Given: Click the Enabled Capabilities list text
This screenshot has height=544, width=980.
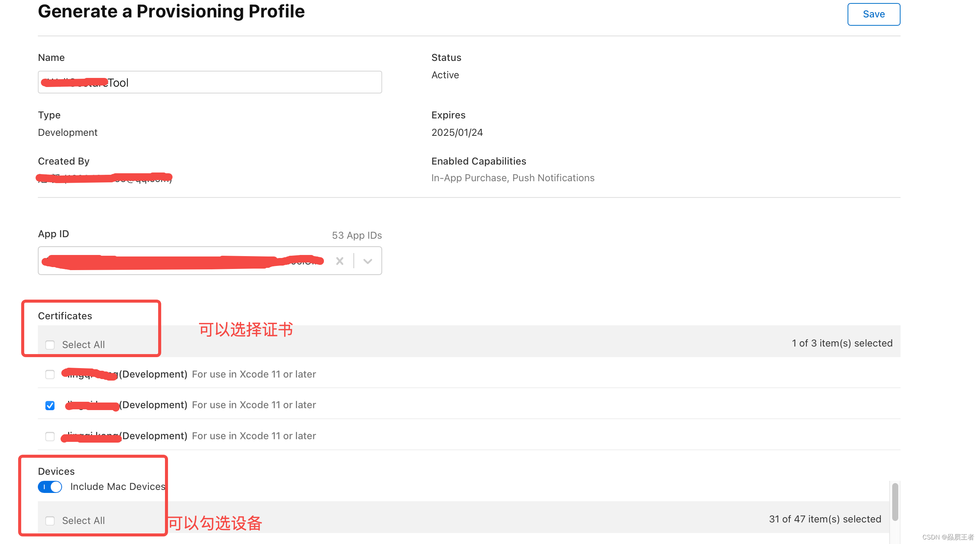Looking at the screenshot, I should (512, 178).
